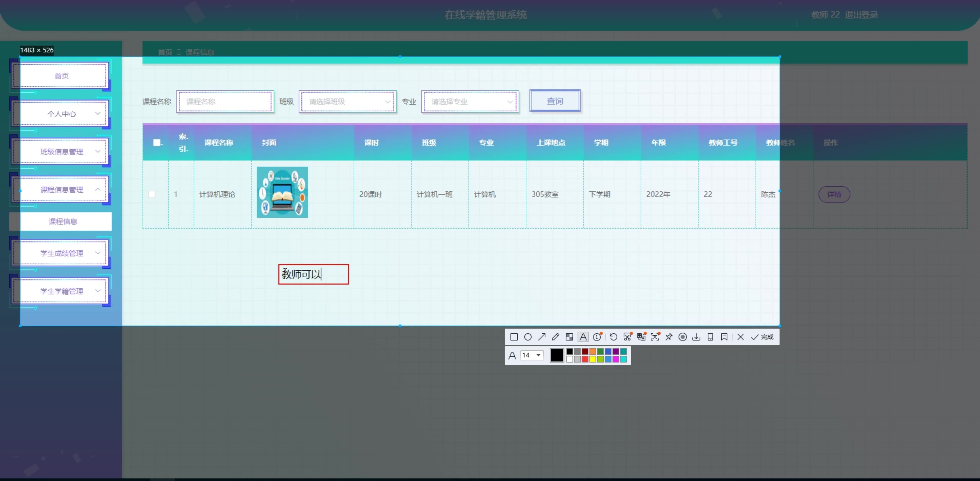Click the 课程名称 search input
Screen dimensions: 980x481
(225, 102)
